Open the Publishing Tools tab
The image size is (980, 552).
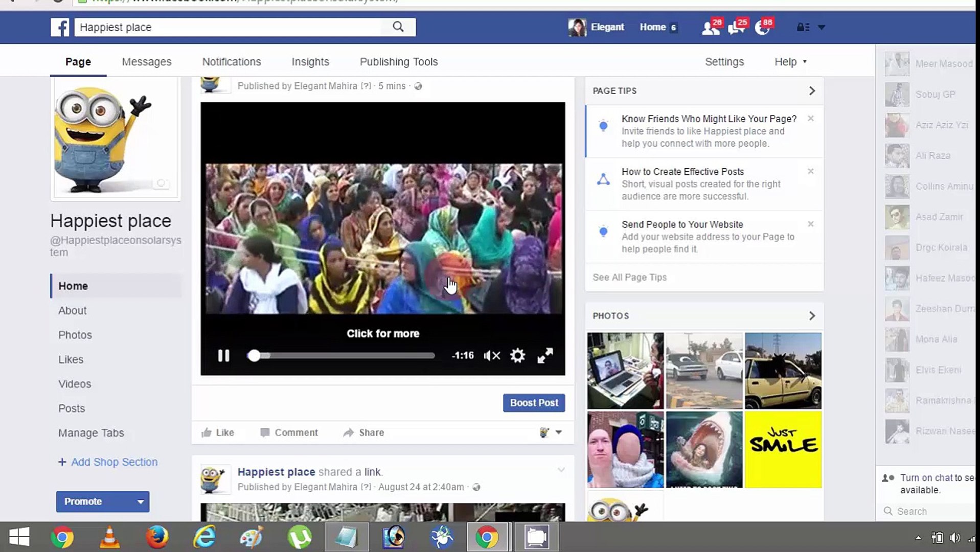398,61
